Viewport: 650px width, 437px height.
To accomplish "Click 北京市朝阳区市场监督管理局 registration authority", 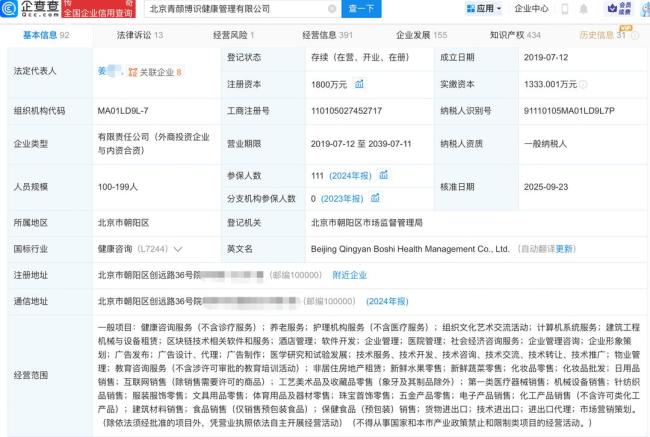I will tap(366, 223).
